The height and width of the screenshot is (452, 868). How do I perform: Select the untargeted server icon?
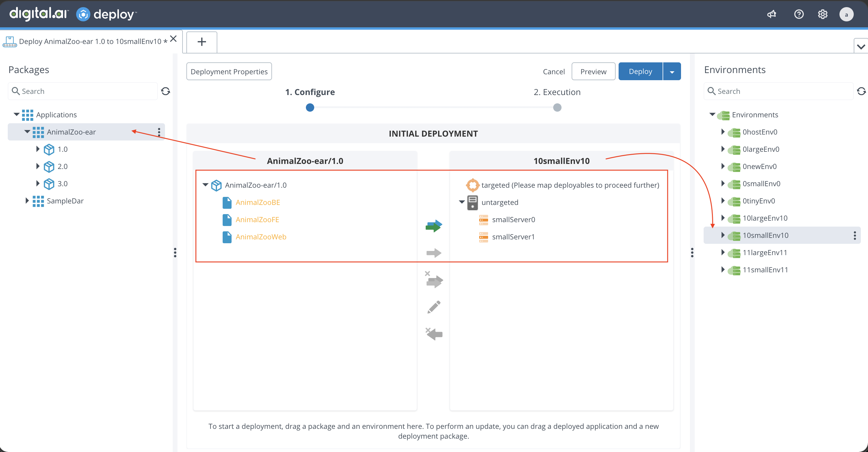click(x=472, y=202)
